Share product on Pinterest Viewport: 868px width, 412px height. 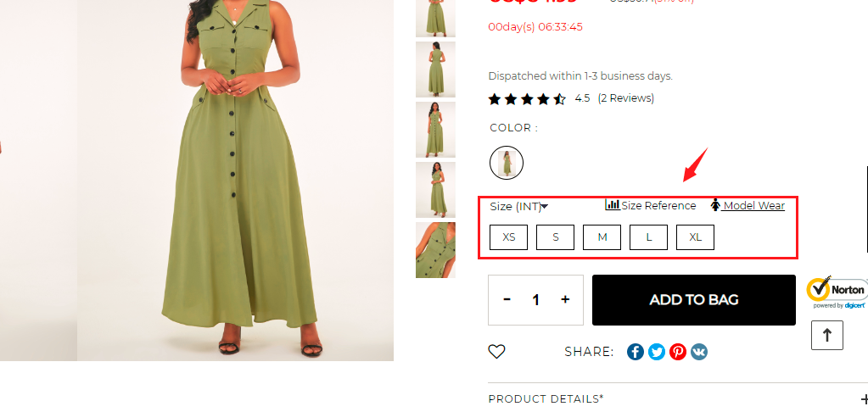678,352
